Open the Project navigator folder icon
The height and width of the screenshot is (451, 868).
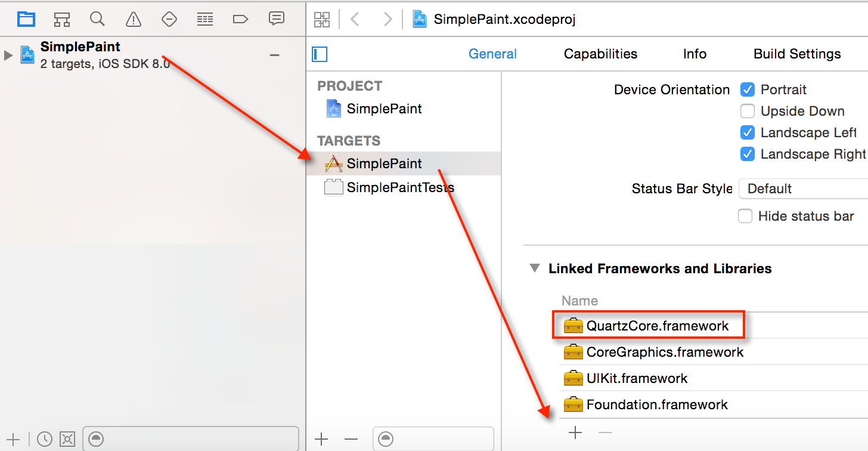(x=26, y=19)
